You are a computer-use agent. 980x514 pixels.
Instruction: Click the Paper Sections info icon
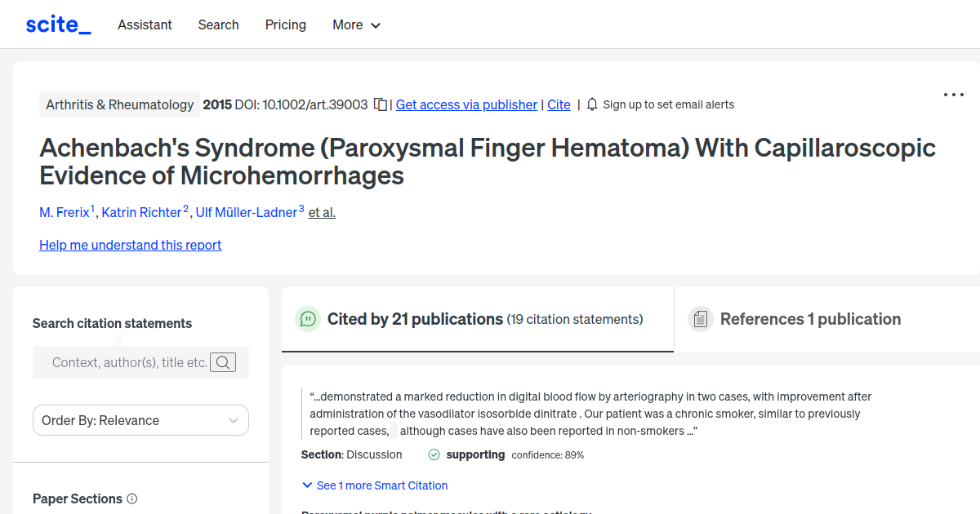(133, 498)
